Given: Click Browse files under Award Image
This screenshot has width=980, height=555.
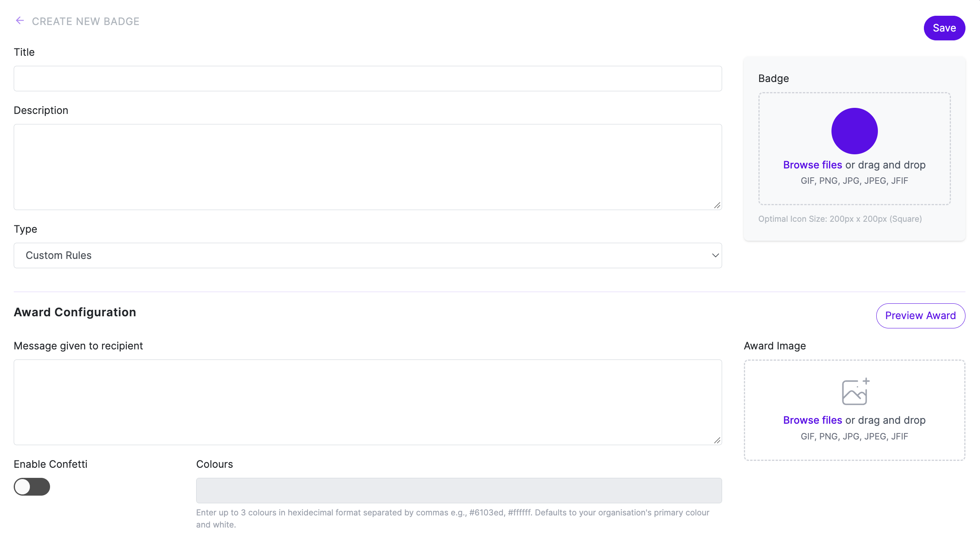Looking at the screenshot, I should click(x=812, y=420).
